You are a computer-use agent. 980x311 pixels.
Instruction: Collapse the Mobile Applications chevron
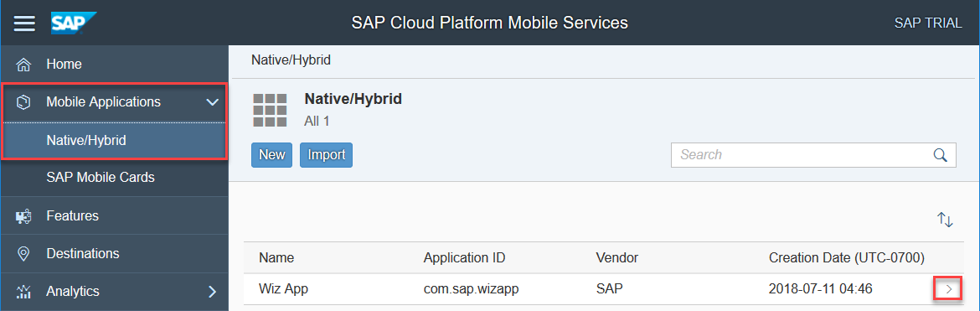coord(213,102)
